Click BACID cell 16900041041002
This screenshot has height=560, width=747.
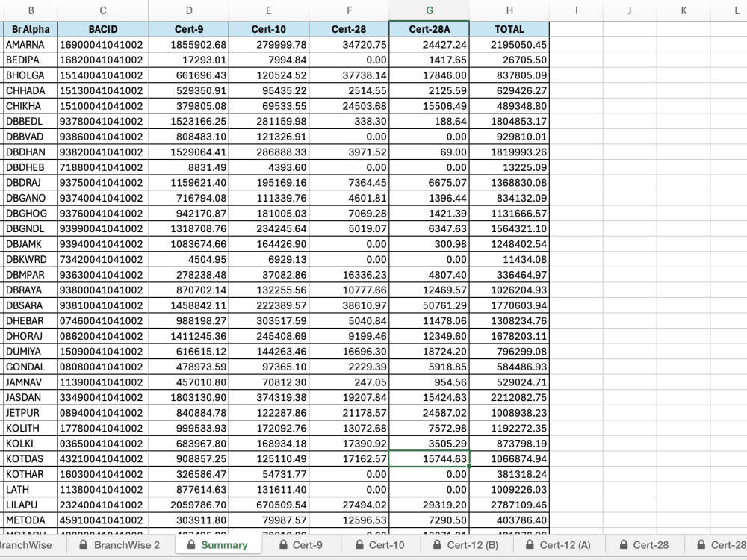pyautogui.click(x=103, y=45)
